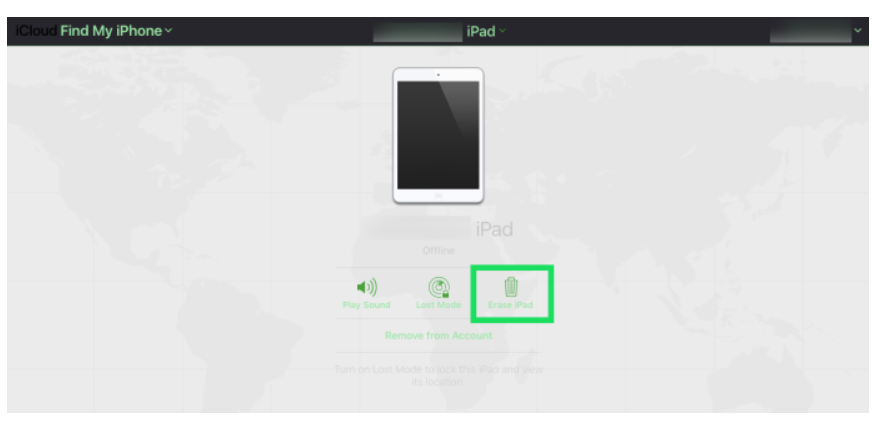The image size is (881, 431).
Task: Select the Lost Mode text label
Action: click(438, 305)
